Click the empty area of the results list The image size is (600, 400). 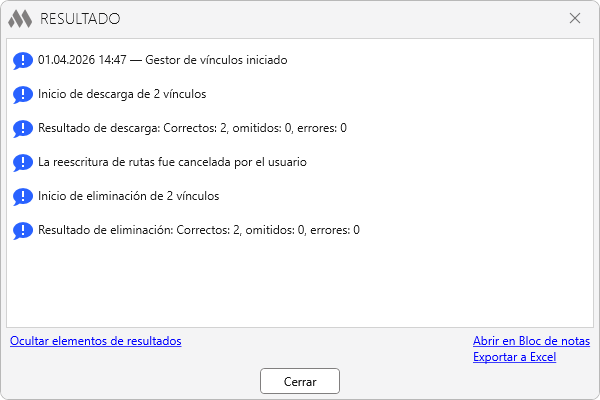[300, 285]
